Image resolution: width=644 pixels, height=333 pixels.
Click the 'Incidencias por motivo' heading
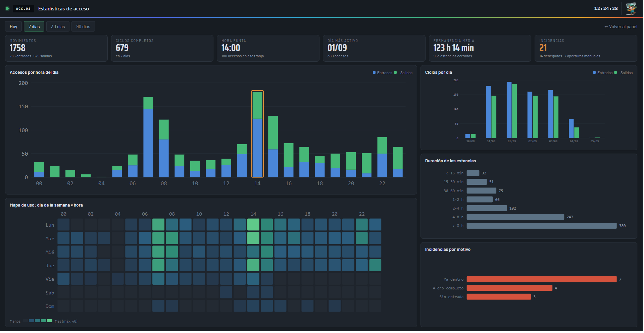click(448, 249)
